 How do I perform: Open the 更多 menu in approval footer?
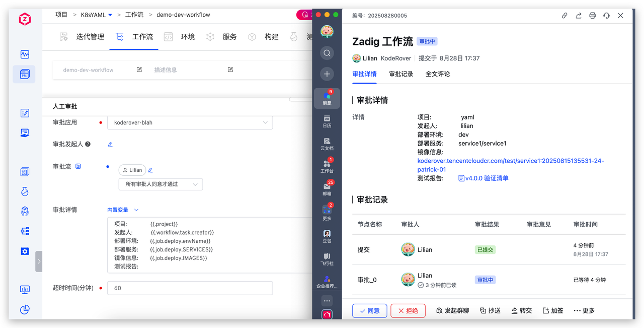click(584, 311)
